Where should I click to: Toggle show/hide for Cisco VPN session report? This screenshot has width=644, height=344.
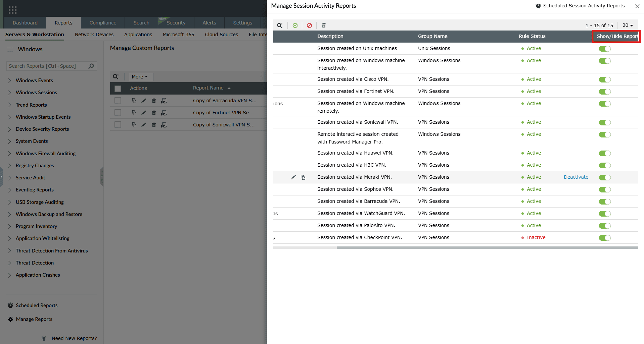coord(605,79)
